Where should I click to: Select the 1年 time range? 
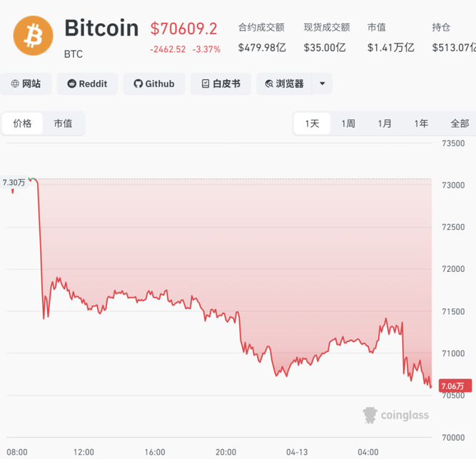point(421,123)
